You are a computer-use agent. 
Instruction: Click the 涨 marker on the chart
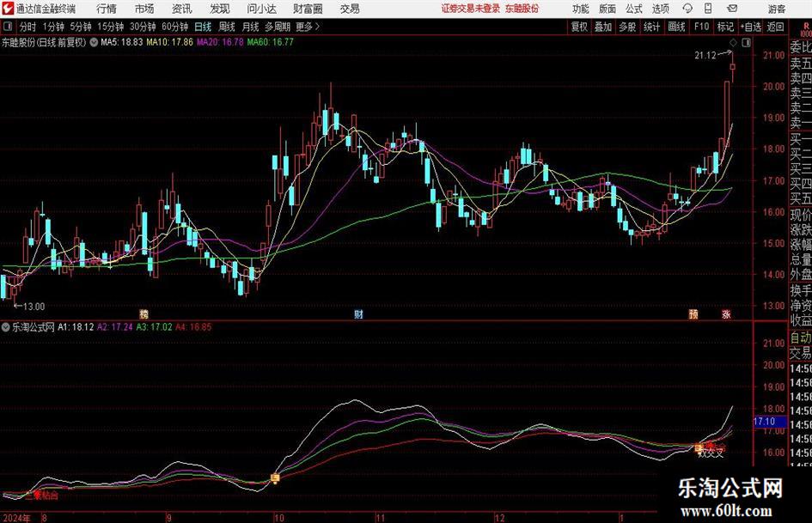coord(727,313)
